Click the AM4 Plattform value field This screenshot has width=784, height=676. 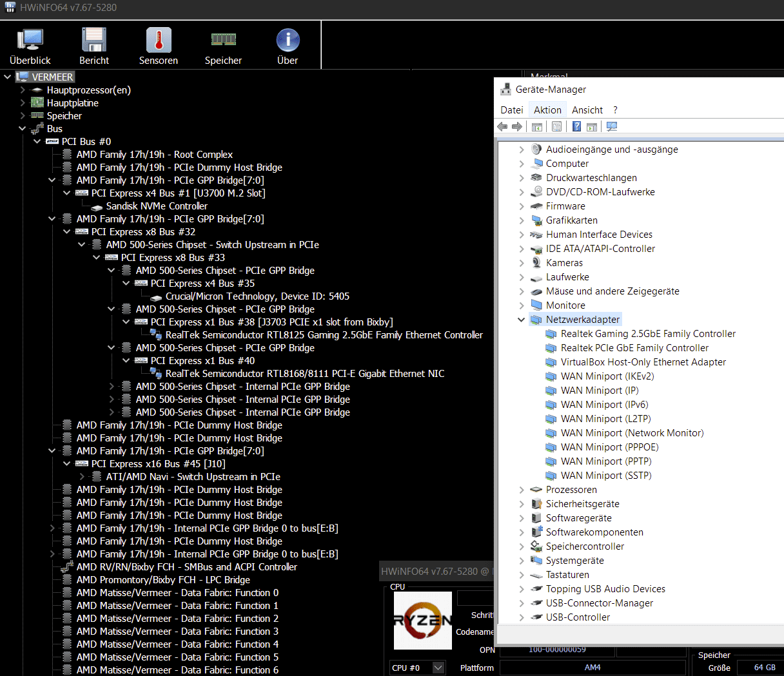point(593,668)
